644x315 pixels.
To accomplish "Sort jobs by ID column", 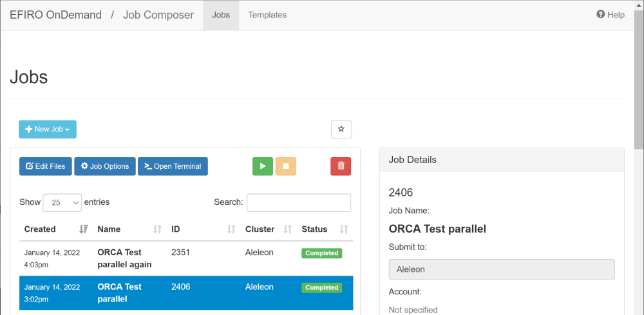I will (231, 229).
